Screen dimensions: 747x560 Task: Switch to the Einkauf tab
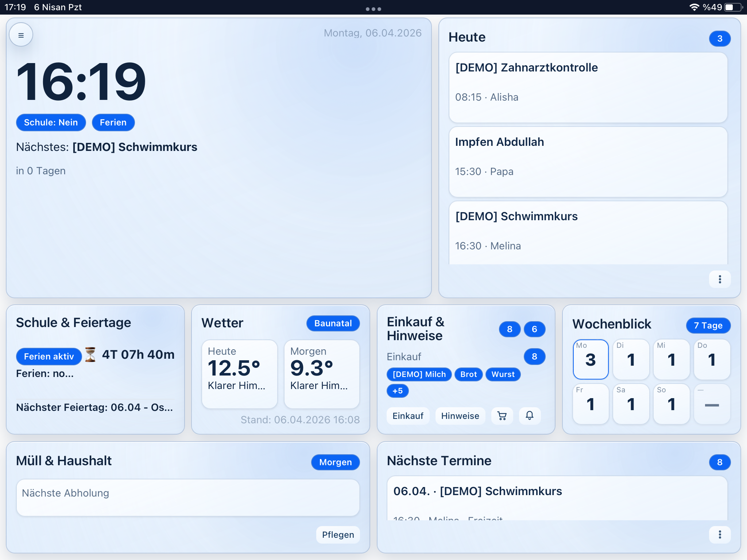(408, 416)
